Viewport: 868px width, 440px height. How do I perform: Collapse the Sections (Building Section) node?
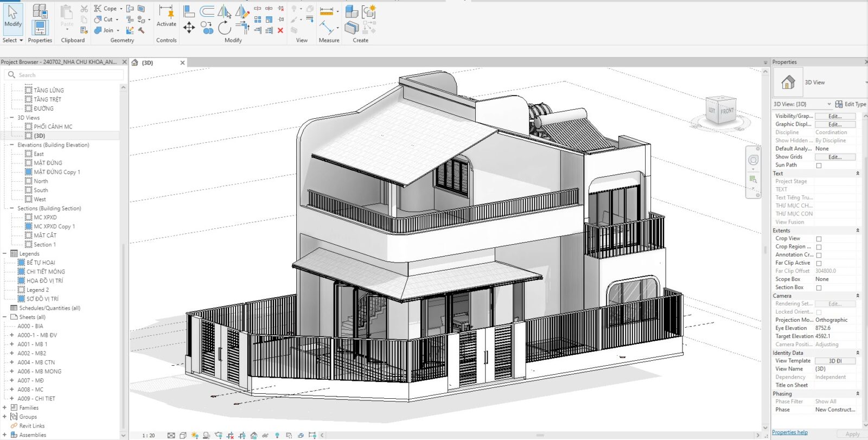(12, 208)
